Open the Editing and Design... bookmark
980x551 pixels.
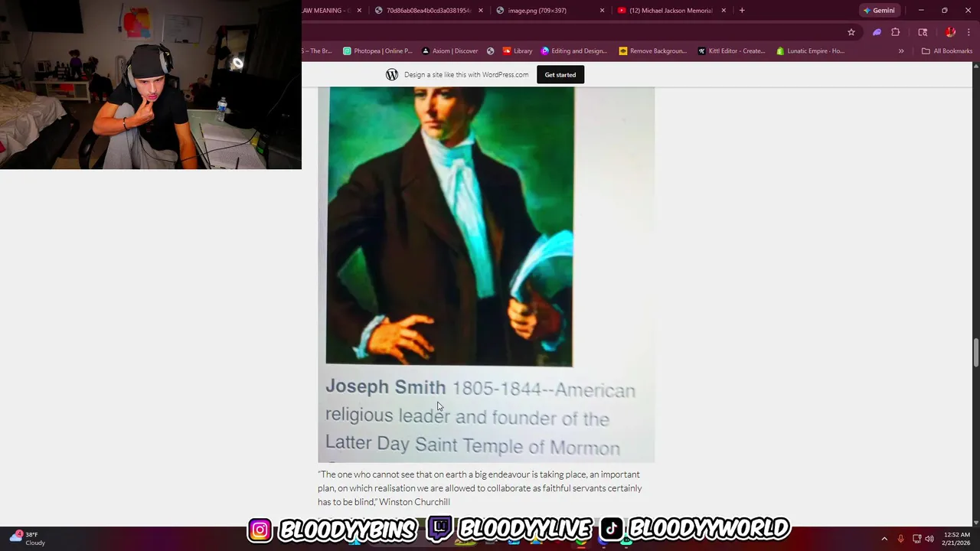coord(574,51)
